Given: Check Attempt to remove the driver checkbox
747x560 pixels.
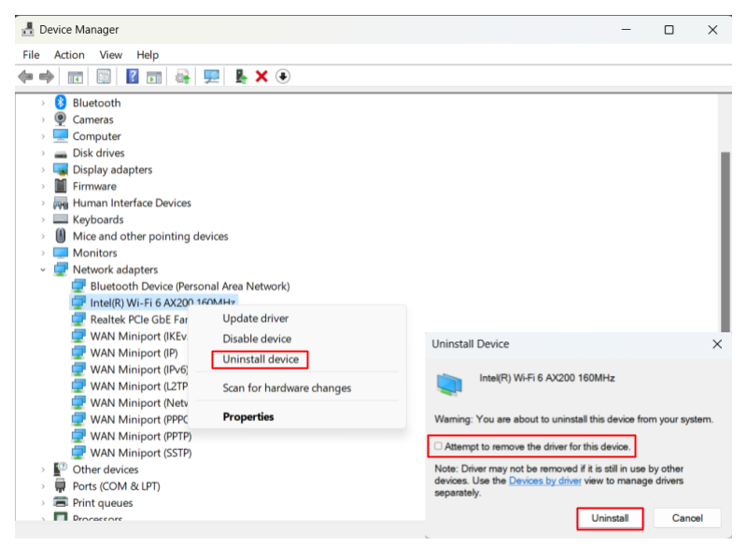Looking at the screenshot, I should 438,446.
